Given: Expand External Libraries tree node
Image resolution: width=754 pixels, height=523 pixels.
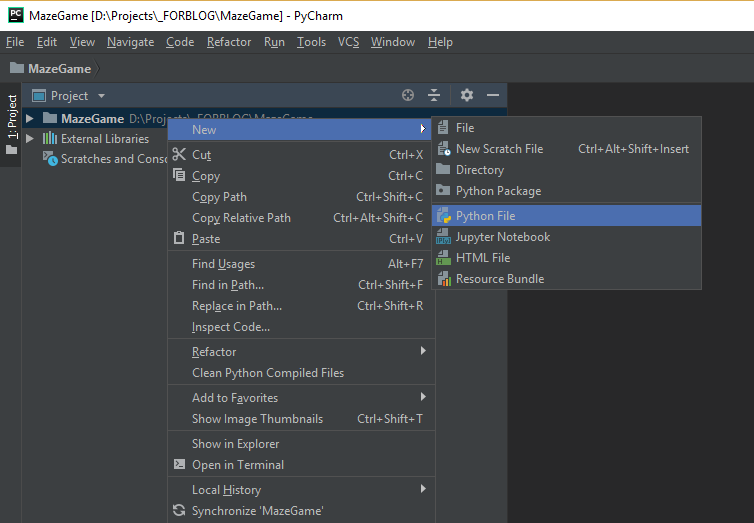Looking at the screenshot, I should coord(30,139).
